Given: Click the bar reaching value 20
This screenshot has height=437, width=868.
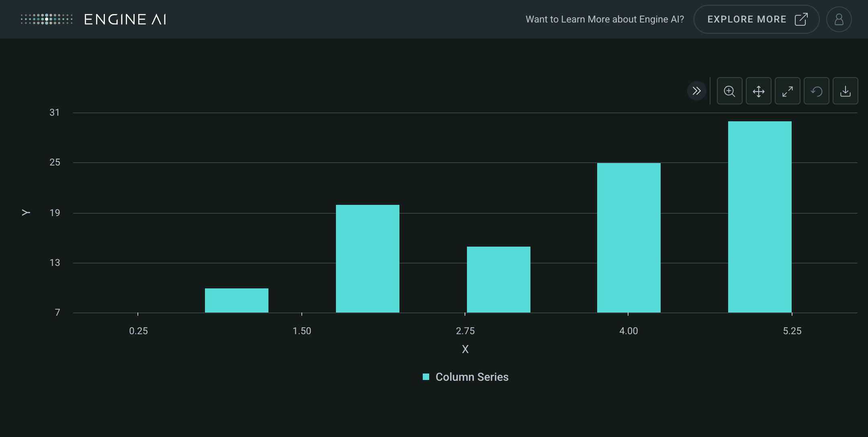Looking at the screenshot, I should pyautogui.click(x=368, y=259).
